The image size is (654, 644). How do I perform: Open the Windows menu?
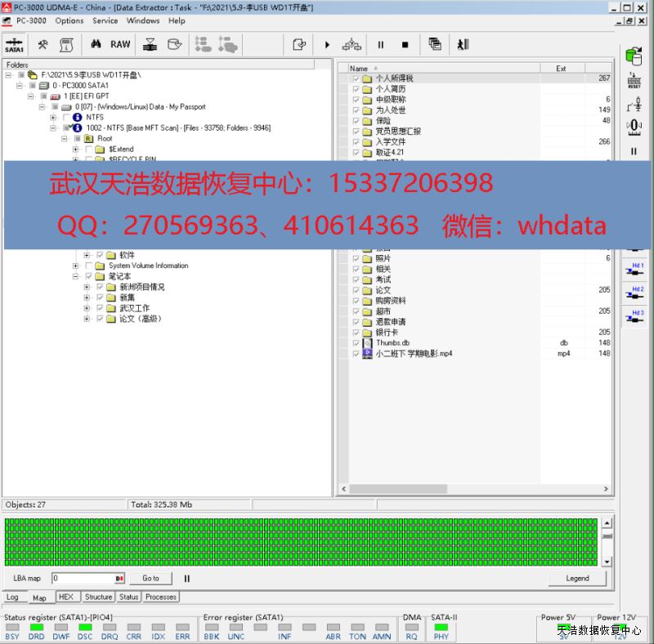click(143, 21)
